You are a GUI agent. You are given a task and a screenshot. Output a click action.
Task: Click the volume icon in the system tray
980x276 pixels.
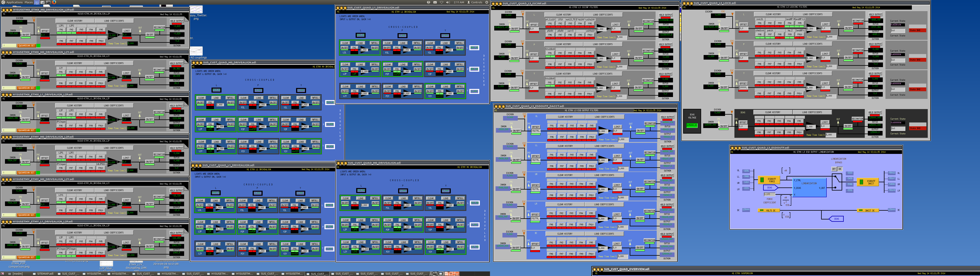448,2
